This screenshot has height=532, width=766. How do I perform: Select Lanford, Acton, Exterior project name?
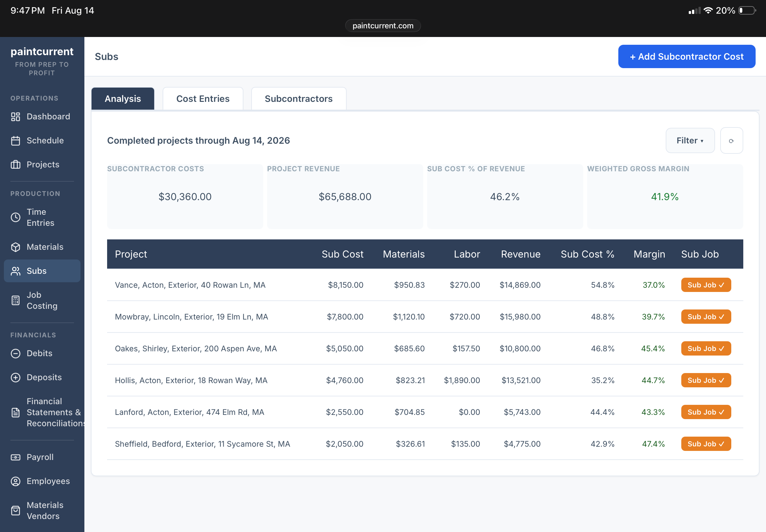coord(190,412)
